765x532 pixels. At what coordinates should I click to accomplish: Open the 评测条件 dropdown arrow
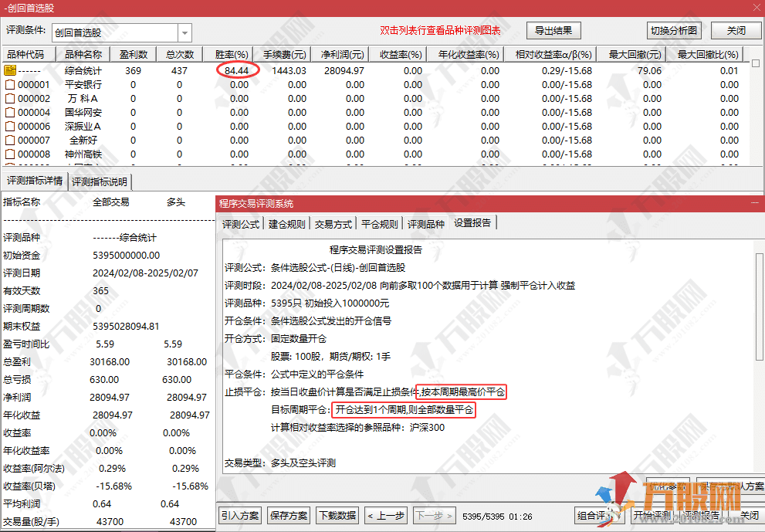coord(185,33)
